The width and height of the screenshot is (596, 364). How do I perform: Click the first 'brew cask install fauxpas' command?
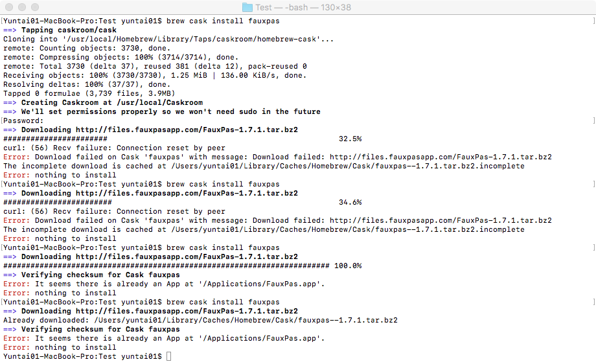point(223,21)
